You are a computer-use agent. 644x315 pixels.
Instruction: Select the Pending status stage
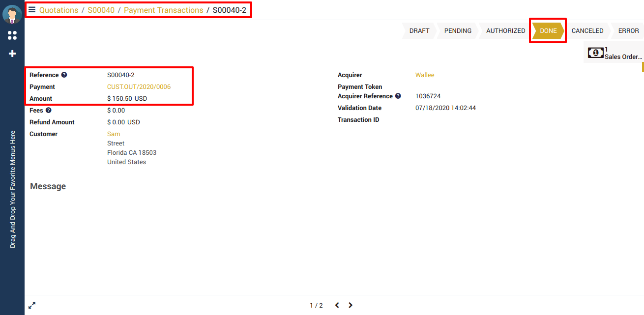(458, 30)
